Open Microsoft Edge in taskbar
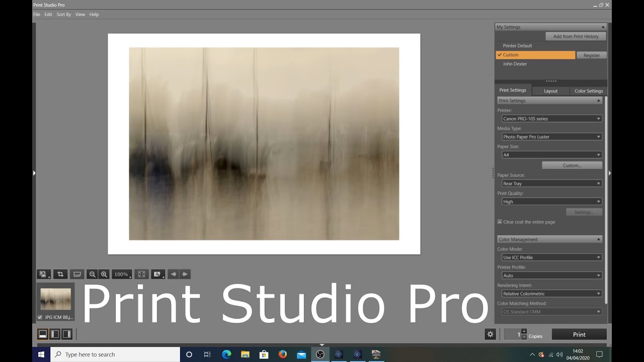The width and height of the screenshot is (644, 362). [226, 354]
